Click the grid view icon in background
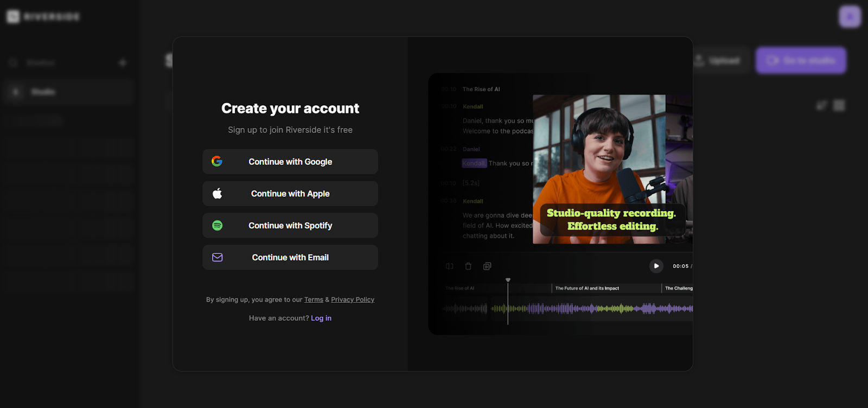Screen dimensions: 868x408 tap(839, 105)
